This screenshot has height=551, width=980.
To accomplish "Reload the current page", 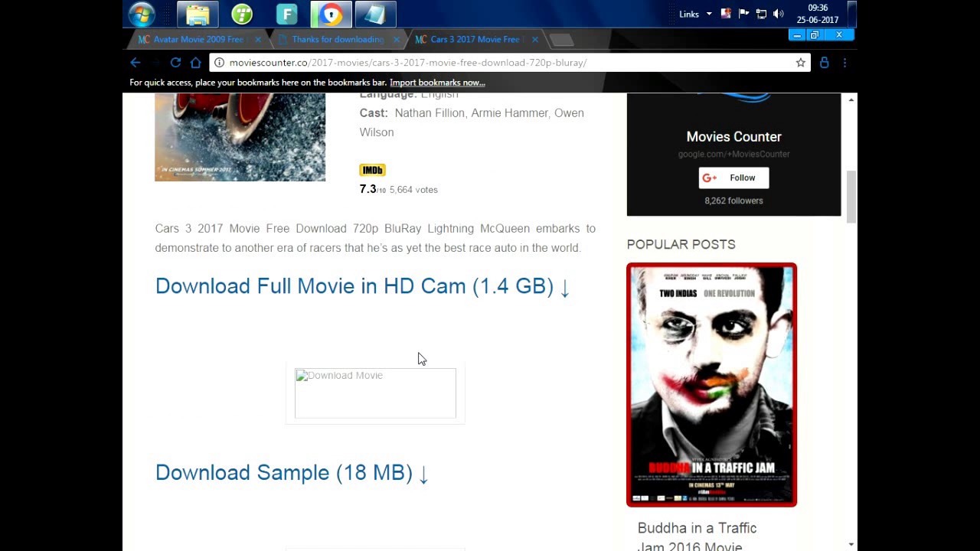I will point(175,63).
